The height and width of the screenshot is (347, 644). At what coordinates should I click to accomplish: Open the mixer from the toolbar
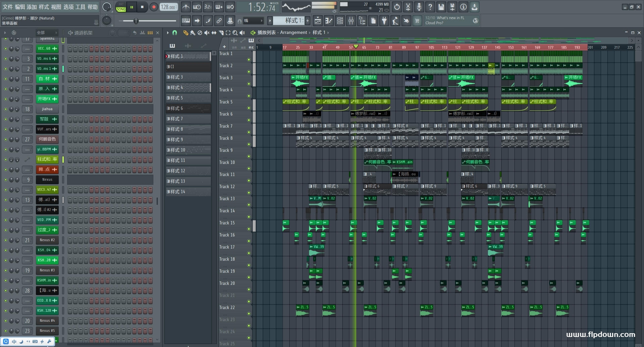[x=351, y=21]
